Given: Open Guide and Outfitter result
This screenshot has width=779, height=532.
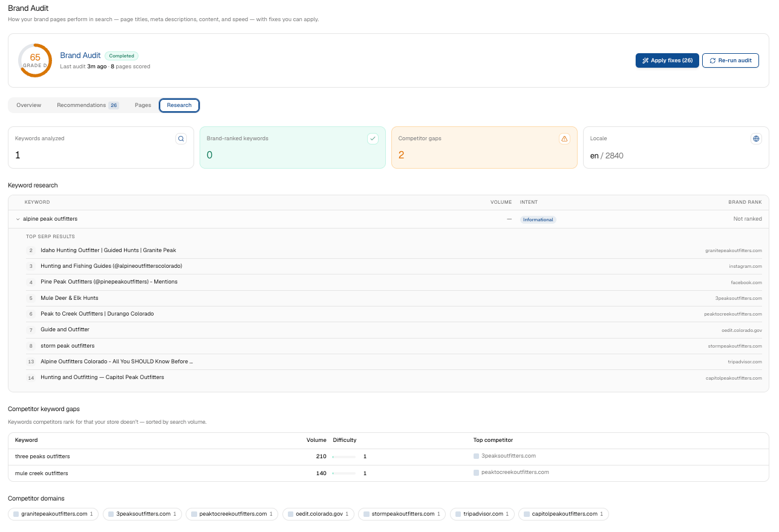Looking at the screenshot, I should pyautogui.click(x=65, y=329).
